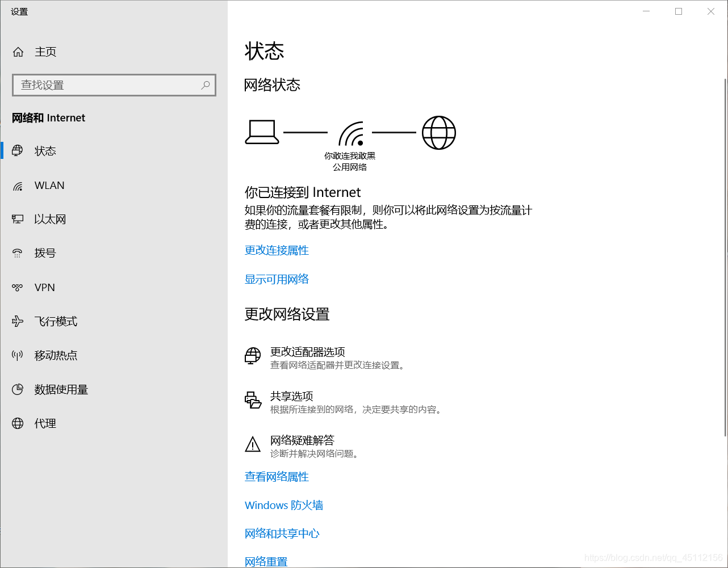Go to 移动热点 settings
This screenshot has height=568, width=728.
click(x=114, y=355)
